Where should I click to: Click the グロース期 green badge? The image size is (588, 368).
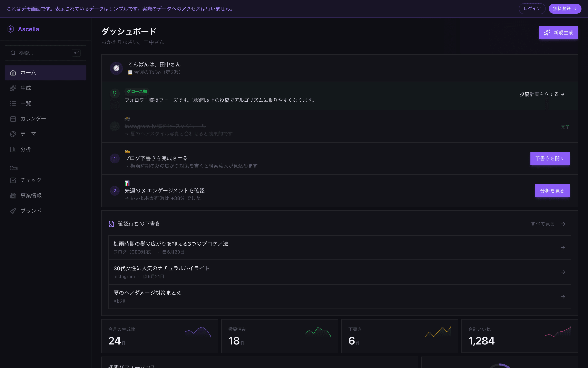[137, 92]
